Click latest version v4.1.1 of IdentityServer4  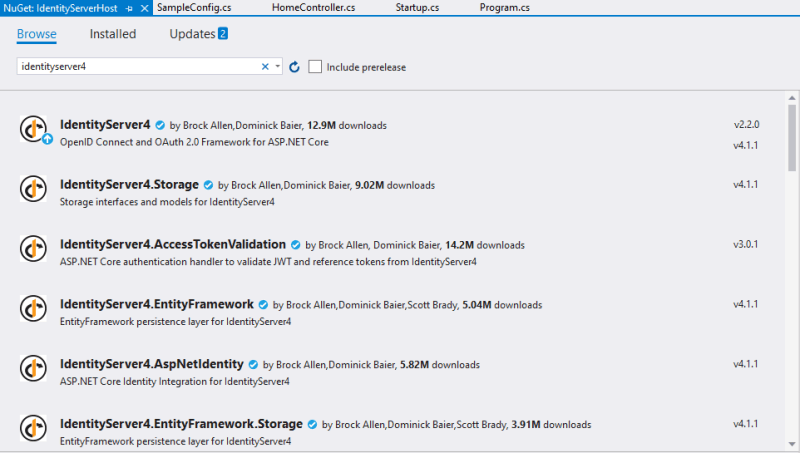point(746,145)
